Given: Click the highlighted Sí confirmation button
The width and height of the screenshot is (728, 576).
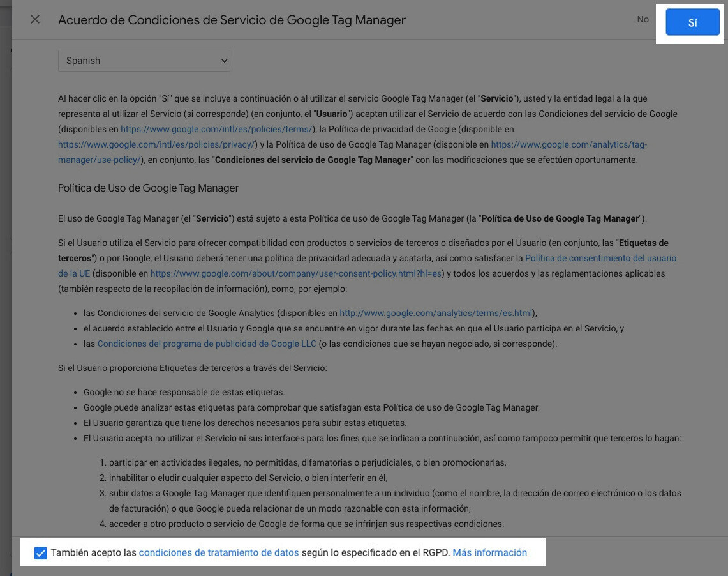Looking at the screenshot, I should (x=693, y=22).
